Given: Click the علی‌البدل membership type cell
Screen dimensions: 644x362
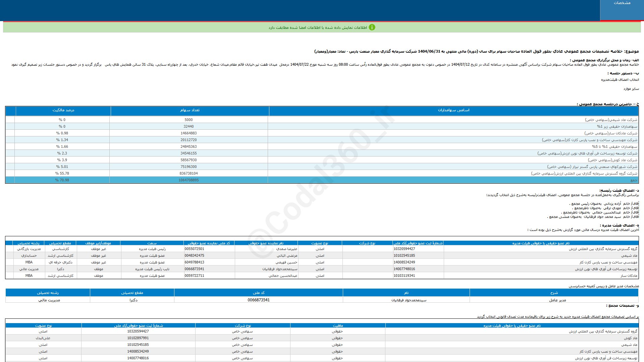Looking at the screenshot, I should [43, 338].
